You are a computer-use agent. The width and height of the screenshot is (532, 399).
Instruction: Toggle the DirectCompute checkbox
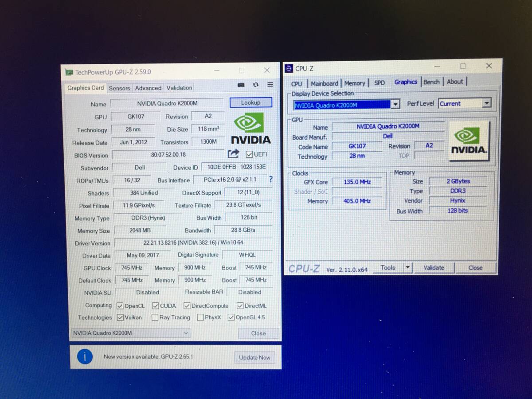187,306
